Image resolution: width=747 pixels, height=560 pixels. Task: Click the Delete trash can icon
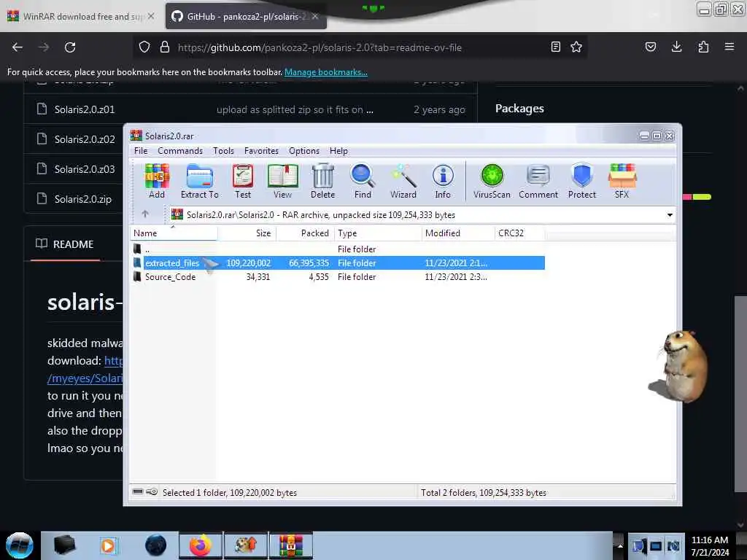click(322, 181)
